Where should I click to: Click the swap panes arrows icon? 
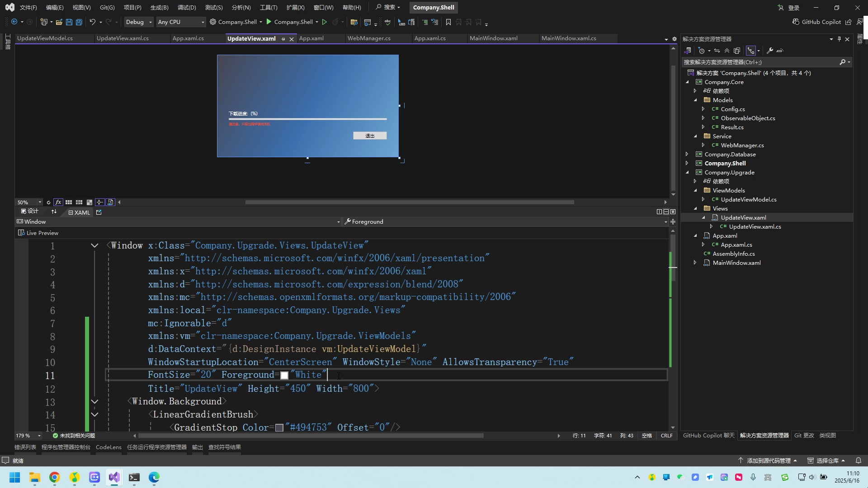[x=54, y=212]
